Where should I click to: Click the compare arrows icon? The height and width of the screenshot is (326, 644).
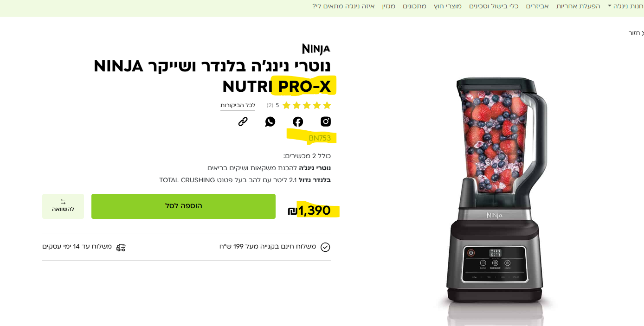tap(63, 201)
